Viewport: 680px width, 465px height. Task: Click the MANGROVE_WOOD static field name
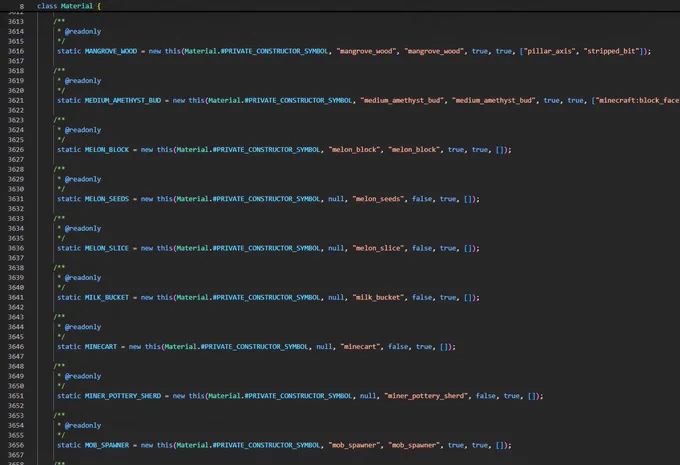111,51
